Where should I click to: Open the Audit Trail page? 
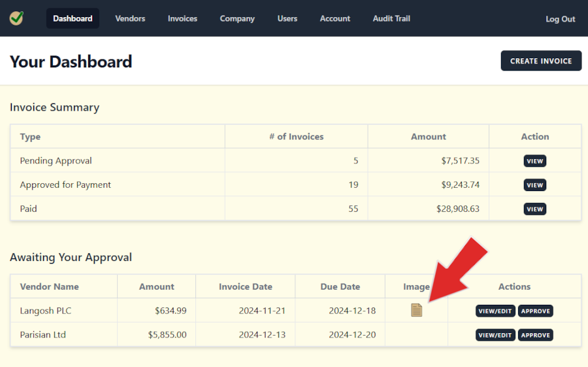click(391, 18)
